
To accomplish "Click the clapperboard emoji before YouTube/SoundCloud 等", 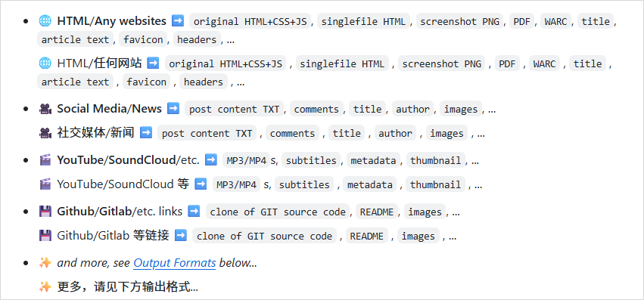I will [x=45, y=184].
